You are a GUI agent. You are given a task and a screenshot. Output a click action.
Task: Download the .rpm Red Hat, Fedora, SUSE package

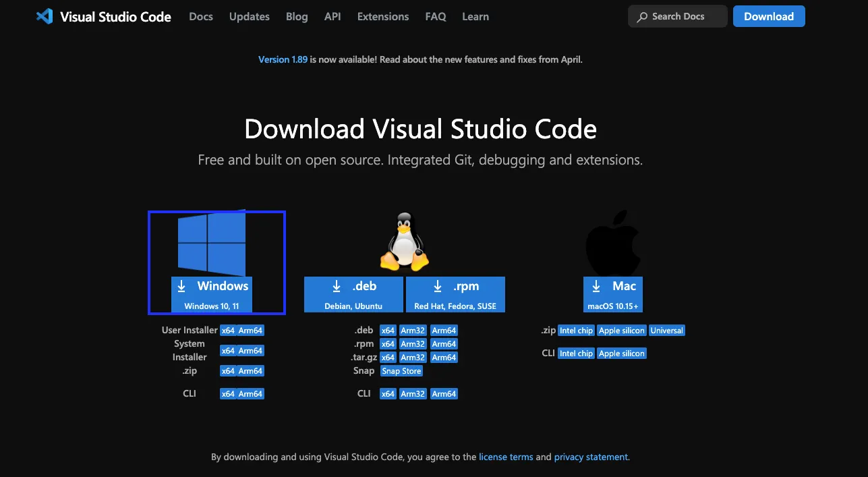(x=455, y=294)
